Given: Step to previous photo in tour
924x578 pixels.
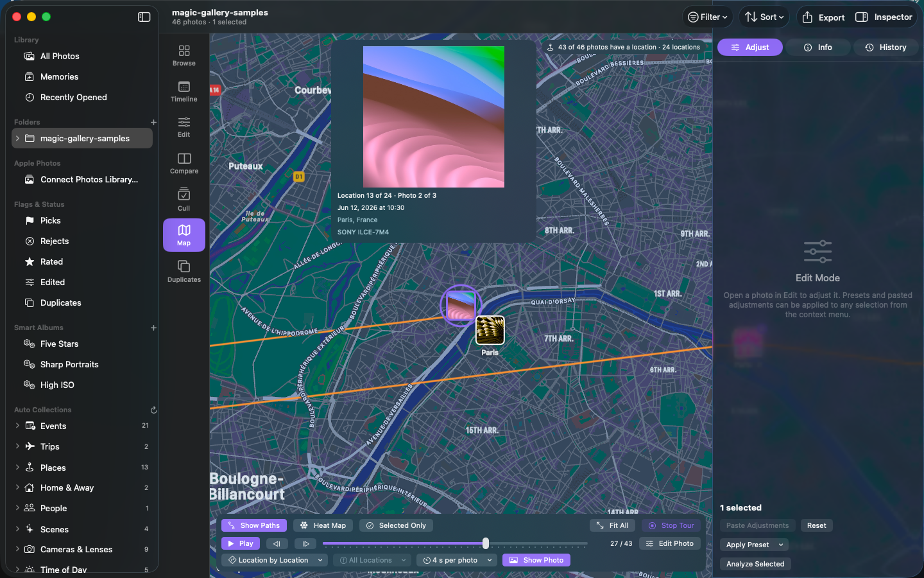Looking at the screenshot, I should [x=277, y=543].
